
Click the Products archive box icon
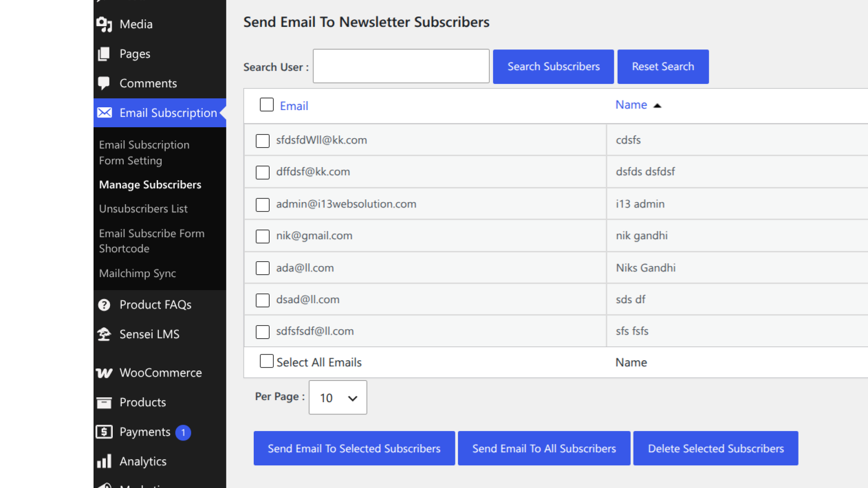104,402
